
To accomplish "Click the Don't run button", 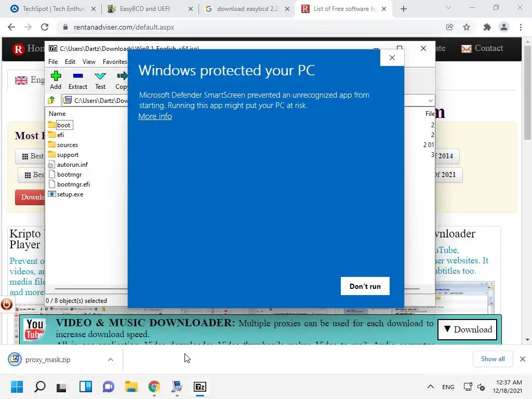I will (x=365, y=286).
